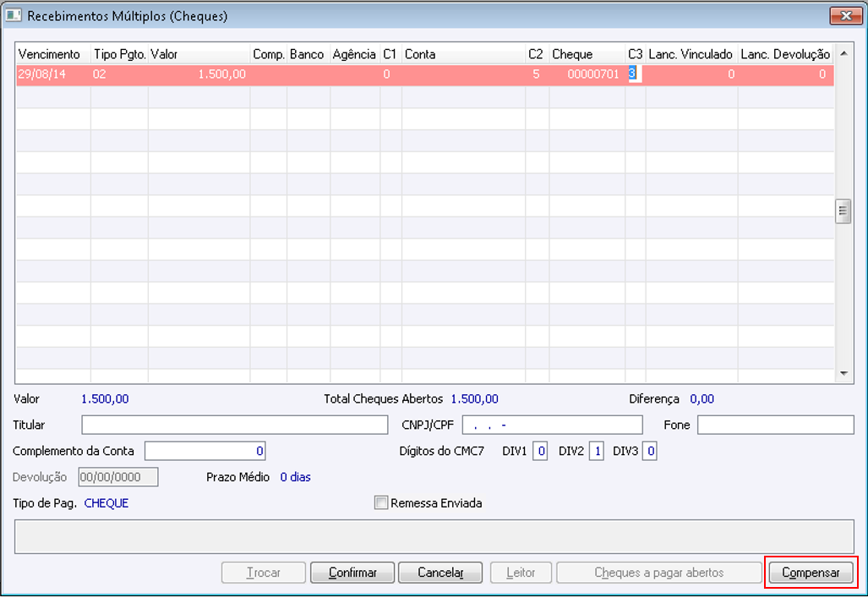Click the Cancelar button
This screenshot has height=598, width=868.
440,573
